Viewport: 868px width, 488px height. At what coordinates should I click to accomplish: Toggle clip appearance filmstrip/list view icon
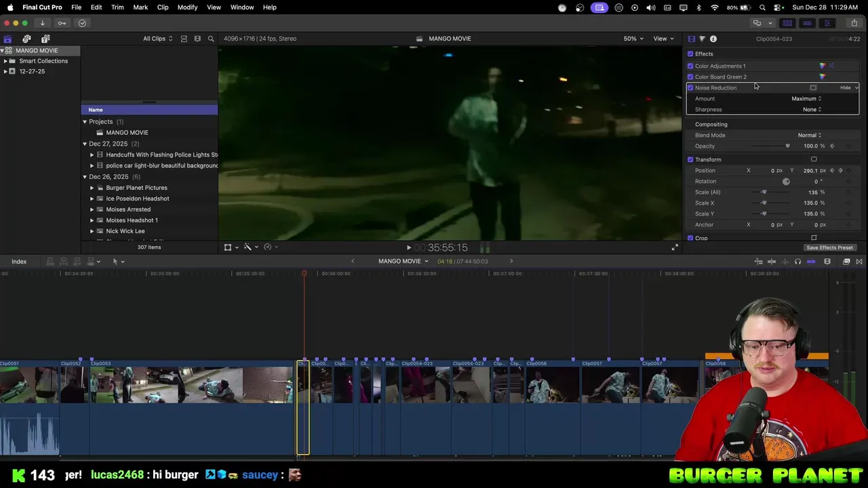point(184,39)
